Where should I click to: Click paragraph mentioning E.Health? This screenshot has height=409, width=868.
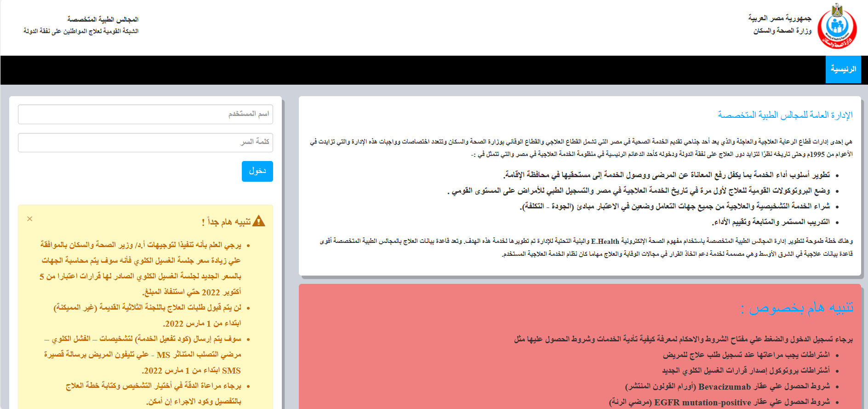pyautogui.click(x=586, y=248)
